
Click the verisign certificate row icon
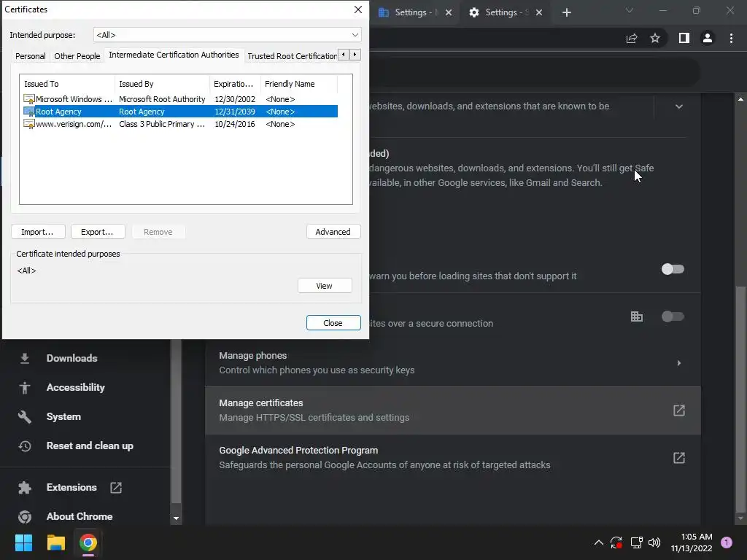click(29, 124)
